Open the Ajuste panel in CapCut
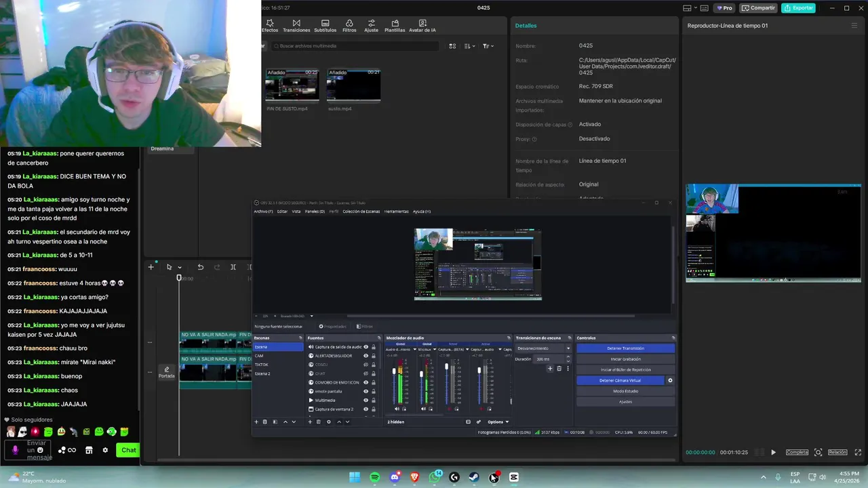Image resolution: width=868 pixels, height=488 pixels. tap(371, 26)
